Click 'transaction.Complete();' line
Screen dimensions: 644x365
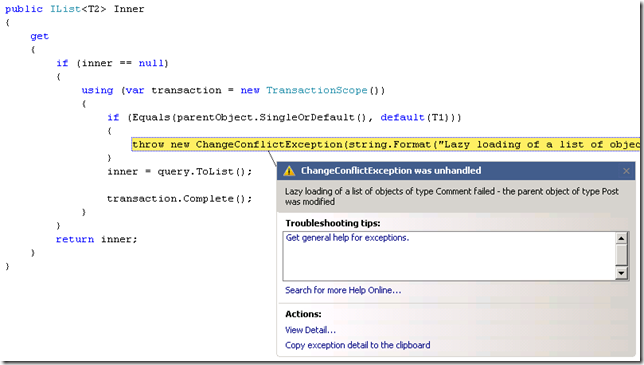179,199
